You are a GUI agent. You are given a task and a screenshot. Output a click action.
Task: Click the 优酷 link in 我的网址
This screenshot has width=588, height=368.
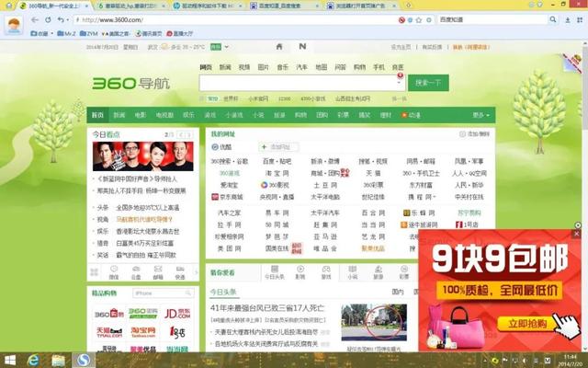tap(221, 147)
